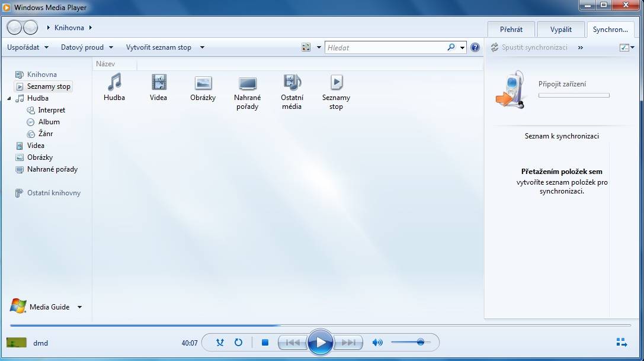Switch to the Synchron... tab
Image resolution: width=644 pixels, height=361 pixels.
pyautogui.click(x=610, y=30)
